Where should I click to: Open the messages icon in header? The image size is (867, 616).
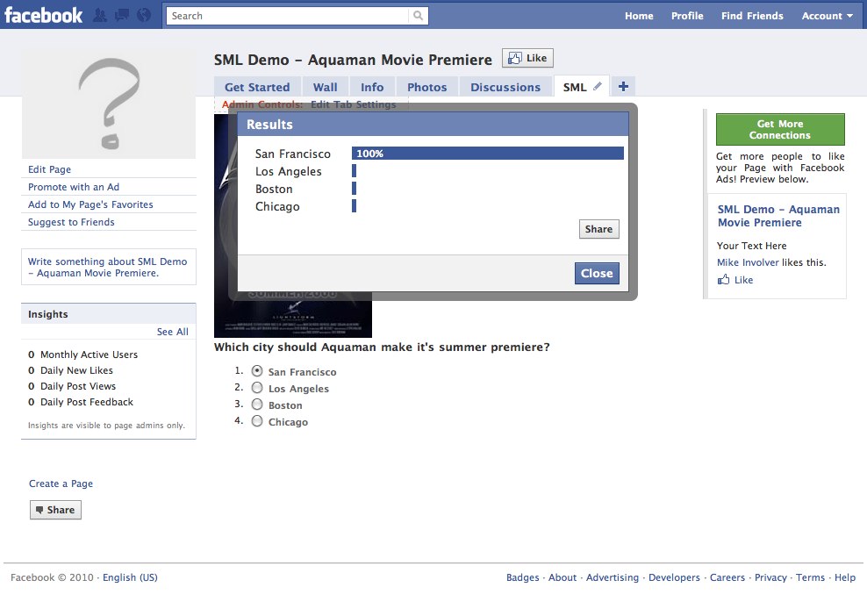pyautogui.click(x=122, y=15)
